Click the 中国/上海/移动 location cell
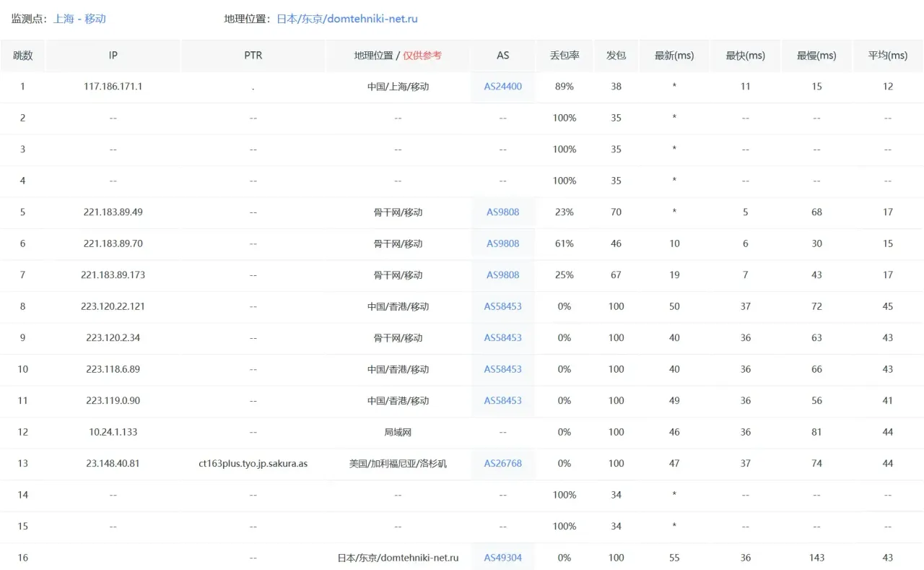The image size is (924, 570). coord(398,87)
